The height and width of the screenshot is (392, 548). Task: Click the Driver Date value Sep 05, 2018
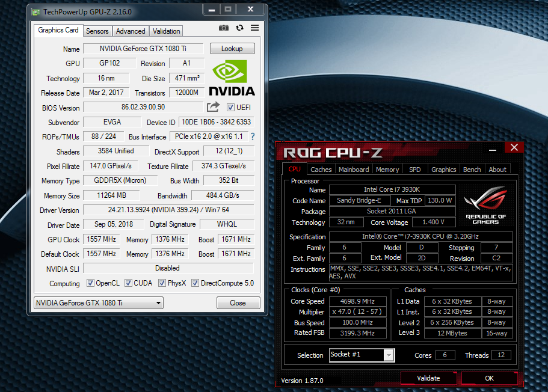[x=114, y=224]
